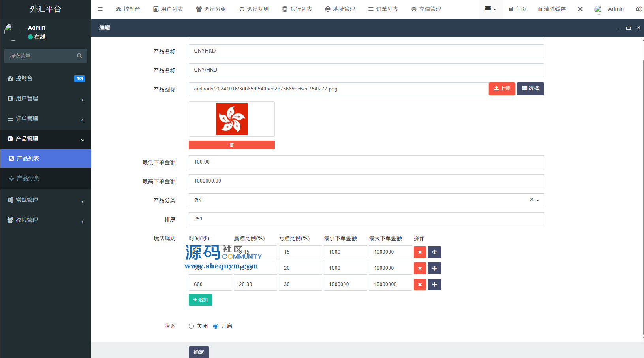Open settings gears icon at top right
The image size is (644, 358).
638,9
